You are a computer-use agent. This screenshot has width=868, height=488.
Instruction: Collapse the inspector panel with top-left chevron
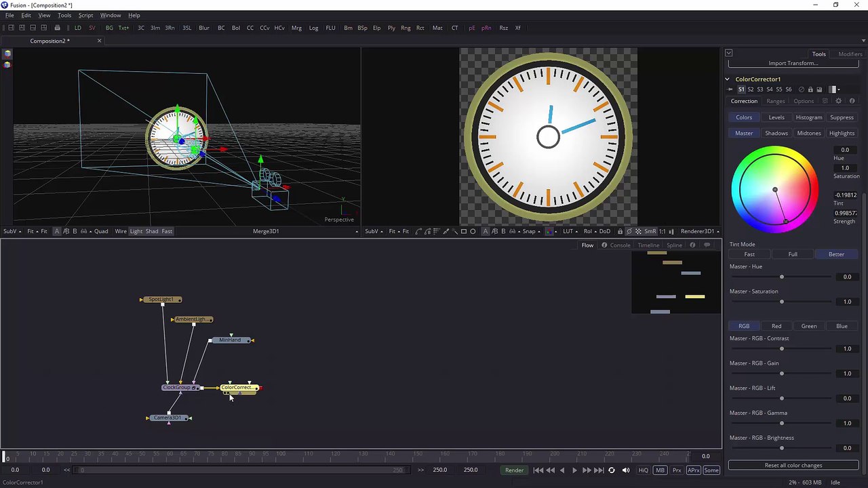tap(728, 53)
